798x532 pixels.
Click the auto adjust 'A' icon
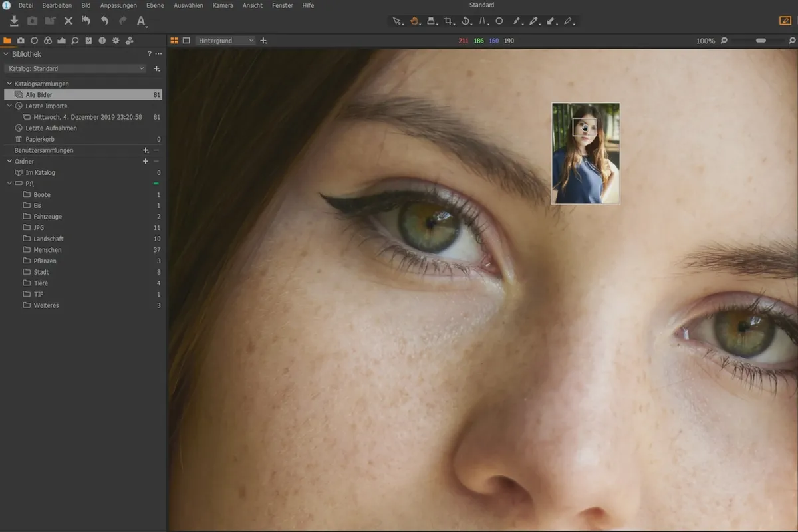(141, 21)
